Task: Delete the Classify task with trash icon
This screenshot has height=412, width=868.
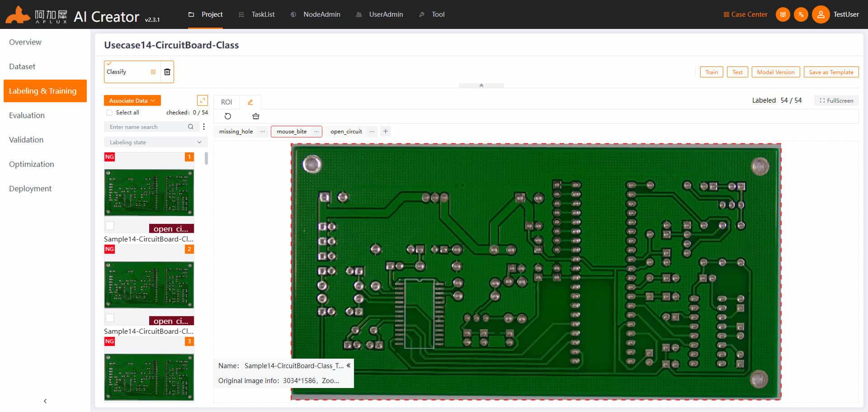Action: [167, 72]
